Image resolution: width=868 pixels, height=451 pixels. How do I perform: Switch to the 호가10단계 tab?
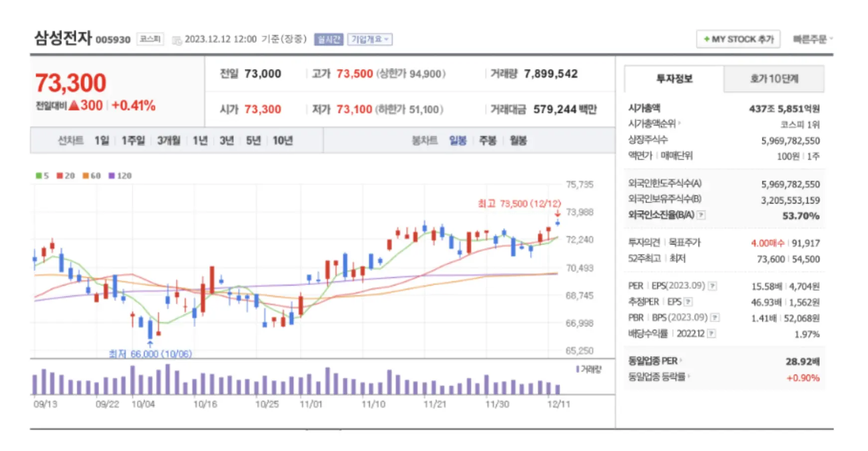tap(774, 79)
